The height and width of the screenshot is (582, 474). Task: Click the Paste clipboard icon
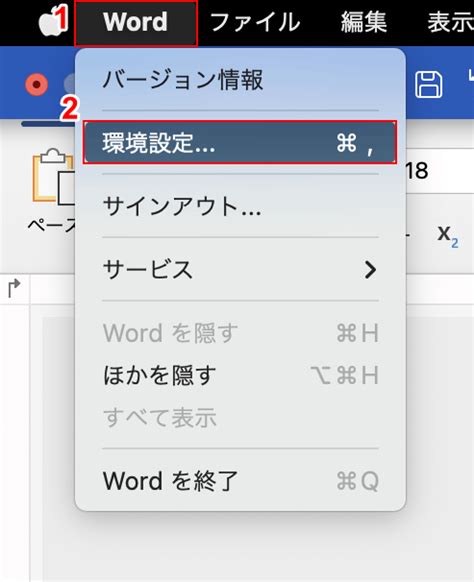pos(53,177)
